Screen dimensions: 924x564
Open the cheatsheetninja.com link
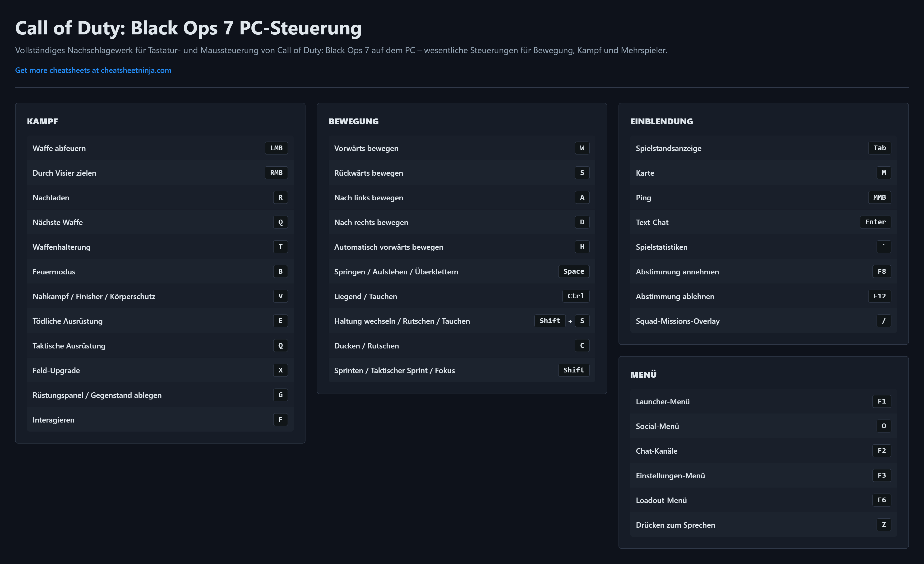click(93, 70)
